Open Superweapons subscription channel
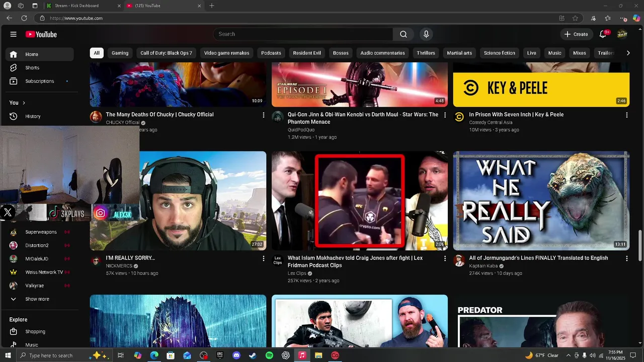 (40, 232)
